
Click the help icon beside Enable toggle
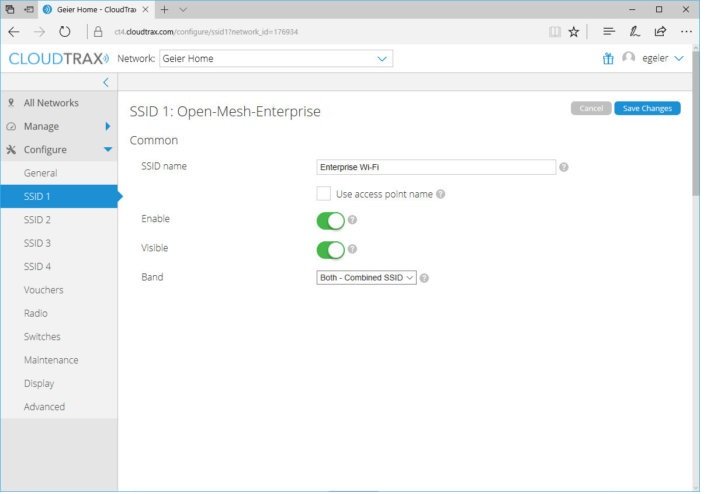[x=352, y=220]
